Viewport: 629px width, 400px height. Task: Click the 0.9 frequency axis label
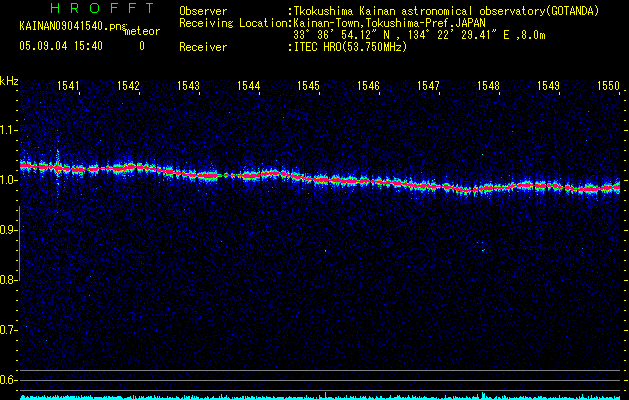pos(7,230)
